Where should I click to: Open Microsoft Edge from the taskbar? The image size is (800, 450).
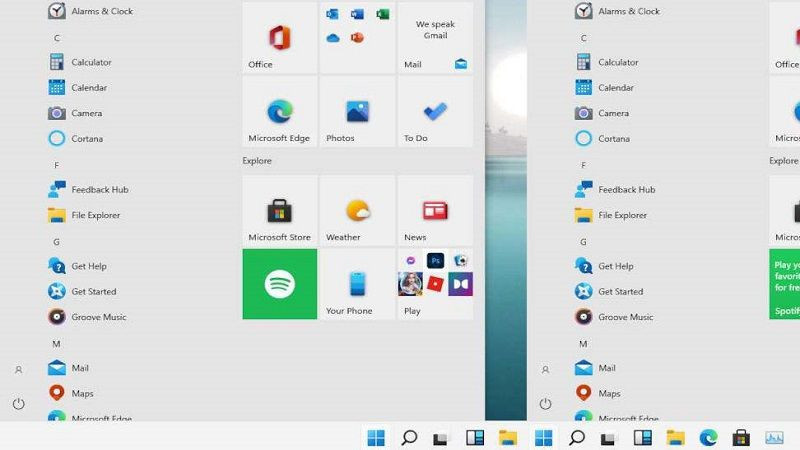pos(708,437)
